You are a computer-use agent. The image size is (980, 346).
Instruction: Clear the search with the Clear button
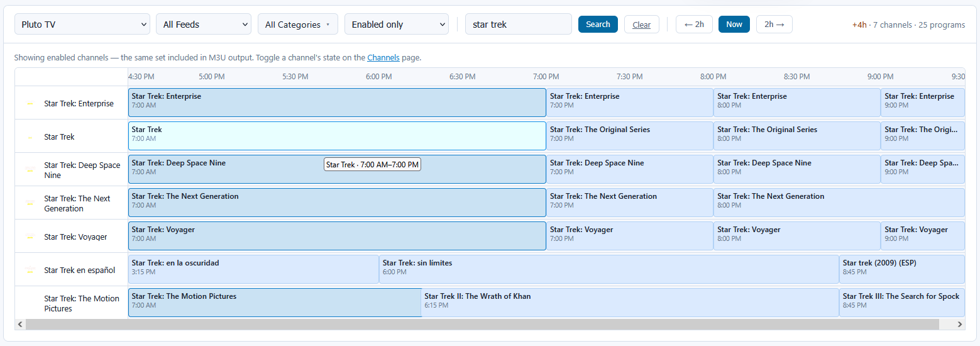[x=642, y=25]
